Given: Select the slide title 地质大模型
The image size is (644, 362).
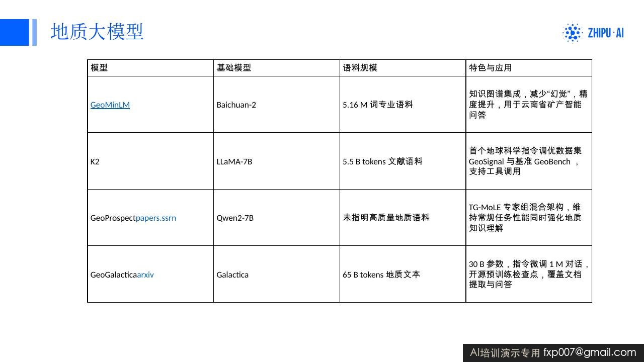Looking at the screenshot, I should (x=97, y=32).
